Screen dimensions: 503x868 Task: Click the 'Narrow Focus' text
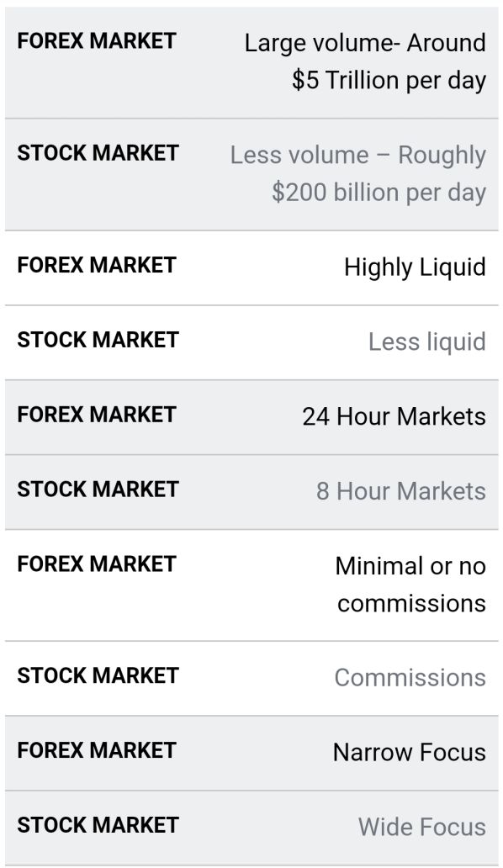(410, 752)
